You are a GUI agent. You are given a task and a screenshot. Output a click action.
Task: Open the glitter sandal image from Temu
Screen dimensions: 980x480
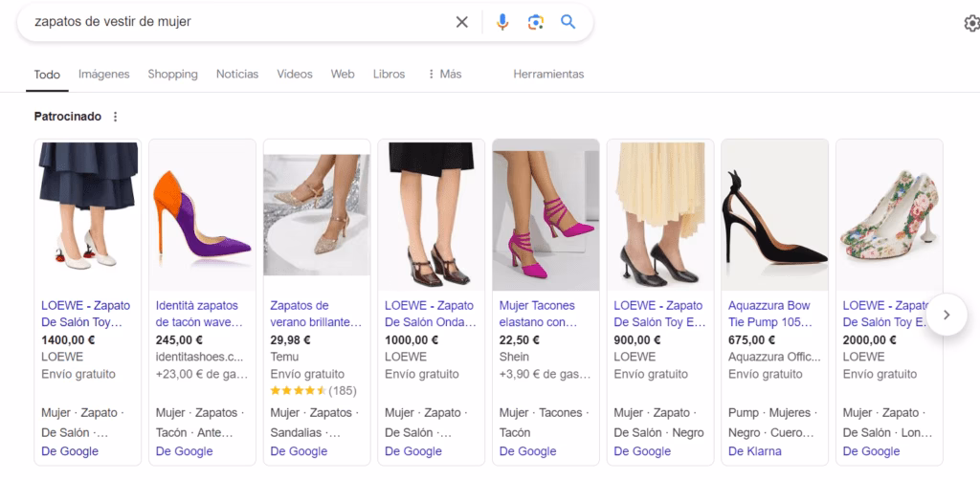coord(317,215)
